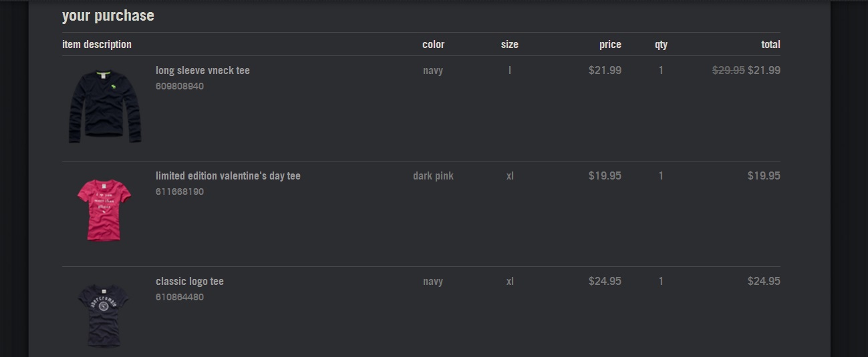
Task: Click the $24.95 total for logo tee
Action: pos(764,282)
